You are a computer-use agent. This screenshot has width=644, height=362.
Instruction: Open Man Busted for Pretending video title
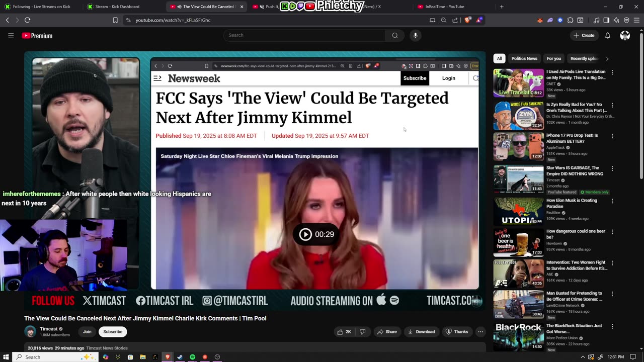tap(574, 296)
